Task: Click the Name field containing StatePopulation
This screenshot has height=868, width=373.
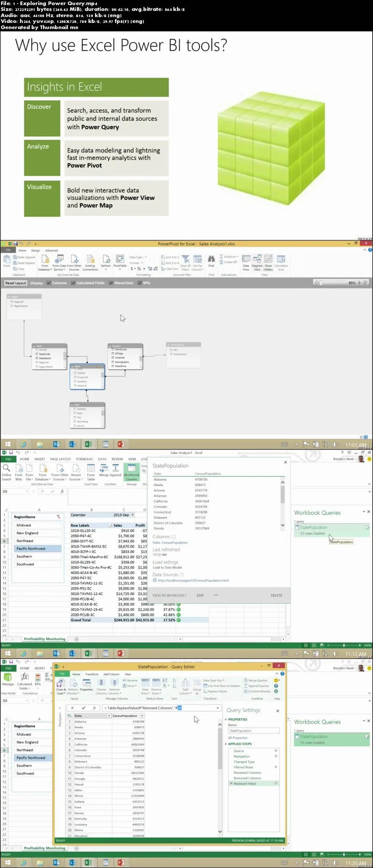Action: 254,730
